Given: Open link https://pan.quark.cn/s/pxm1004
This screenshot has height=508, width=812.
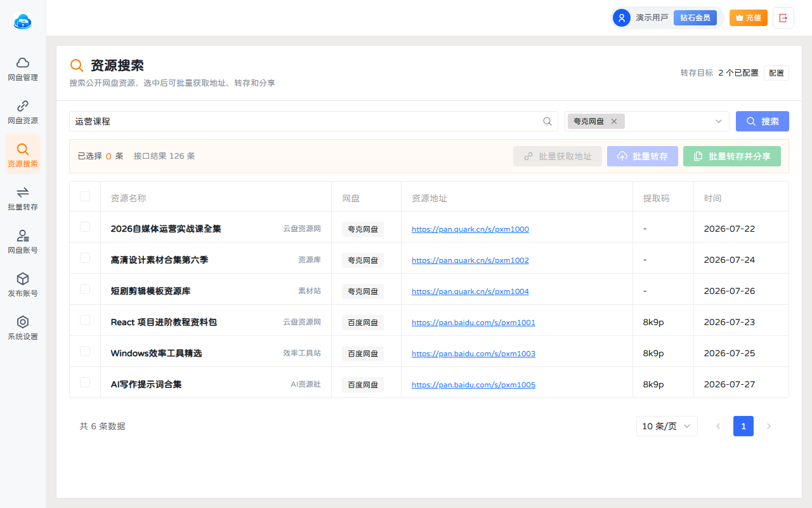Looking at the screenshot, I should [x=470, y=291].
